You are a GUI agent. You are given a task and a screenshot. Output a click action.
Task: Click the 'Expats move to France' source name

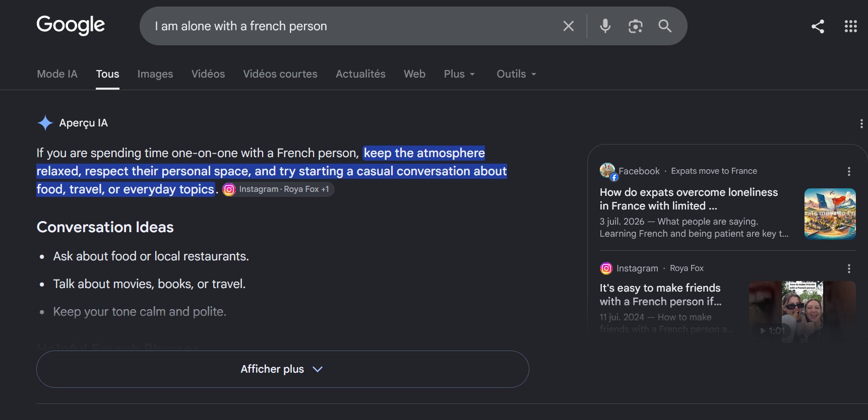click(714, 171)
